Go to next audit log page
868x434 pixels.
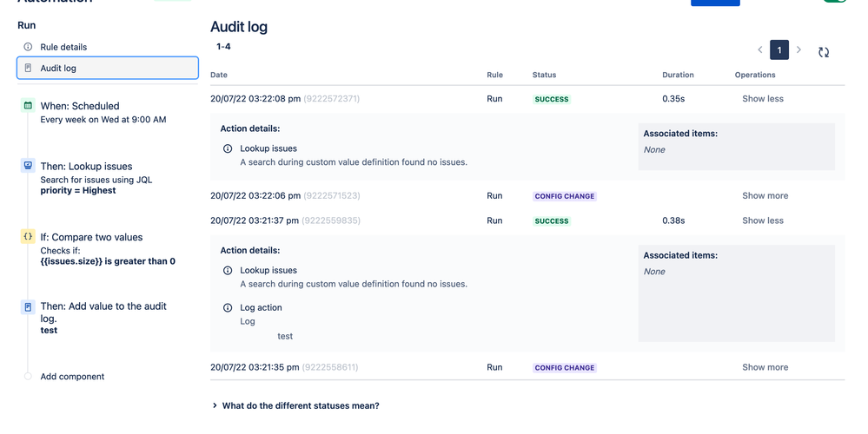coord(798,49)
